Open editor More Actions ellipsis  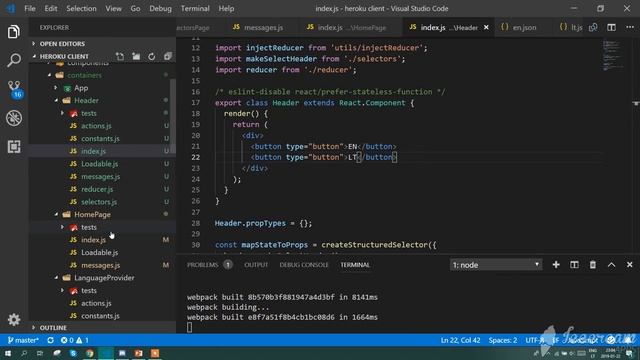click(630, 27)
